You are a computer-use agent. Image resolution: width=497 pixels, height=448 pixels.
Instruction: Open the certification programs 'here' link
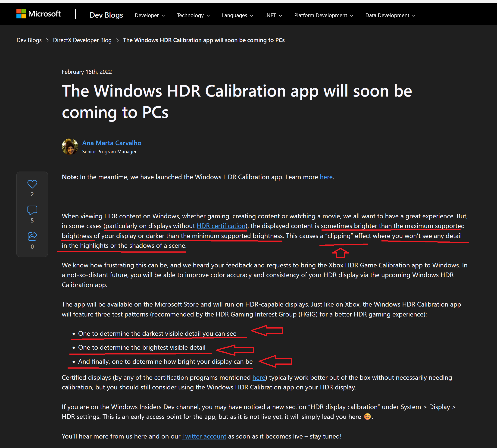(x=259, y=377)
